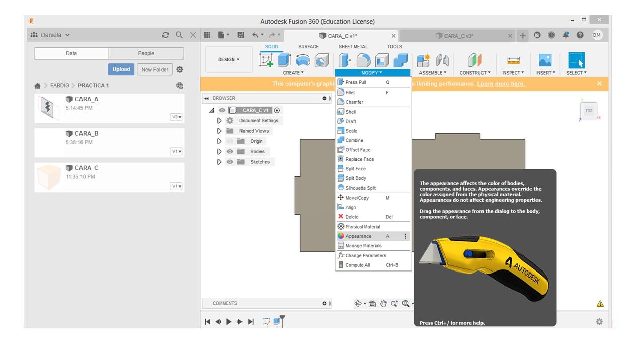Click the Measure icon in Inspect
644x362 pixels.
coord(513,60)
